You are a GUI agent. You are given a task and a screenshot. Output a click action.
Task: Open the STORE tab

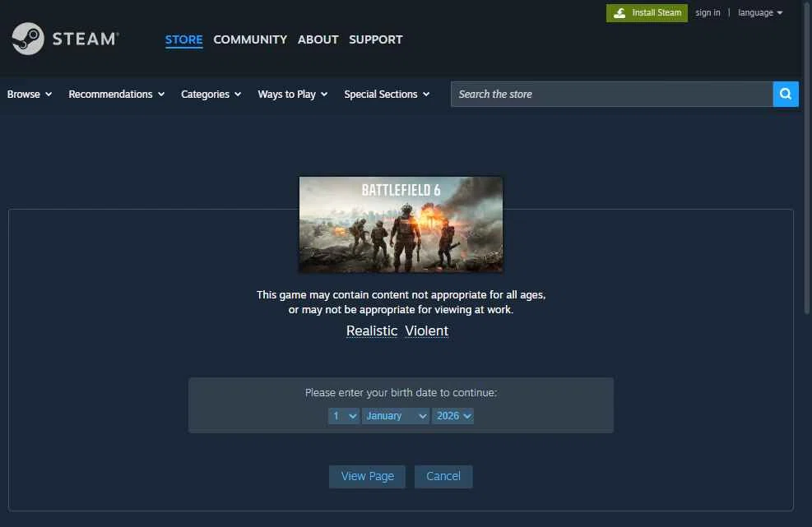tap(183, 39)
